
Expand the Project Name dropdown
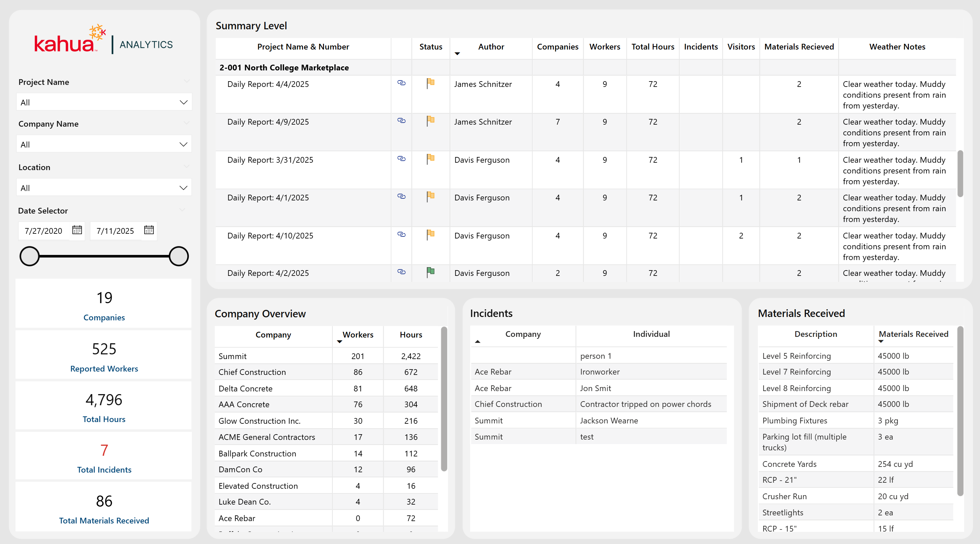click(x=183, y=102)
